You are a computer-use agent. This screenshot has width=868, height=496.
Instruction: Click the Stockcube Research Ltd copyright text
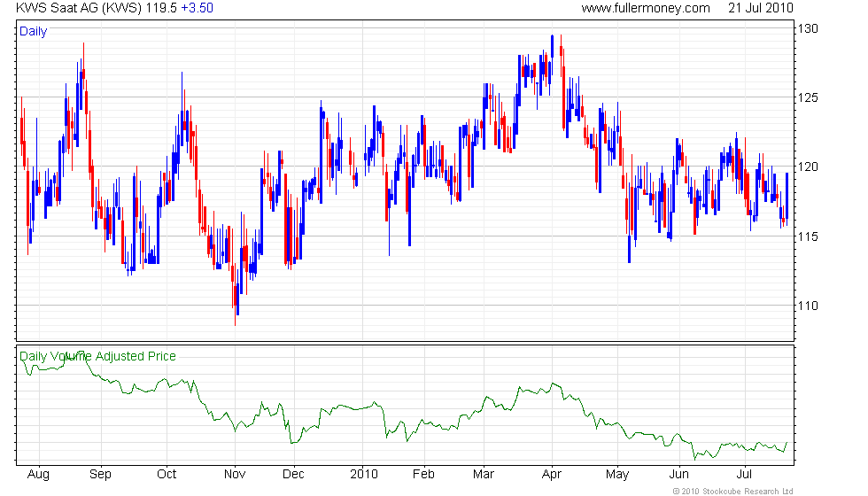(x=732, y=491)
